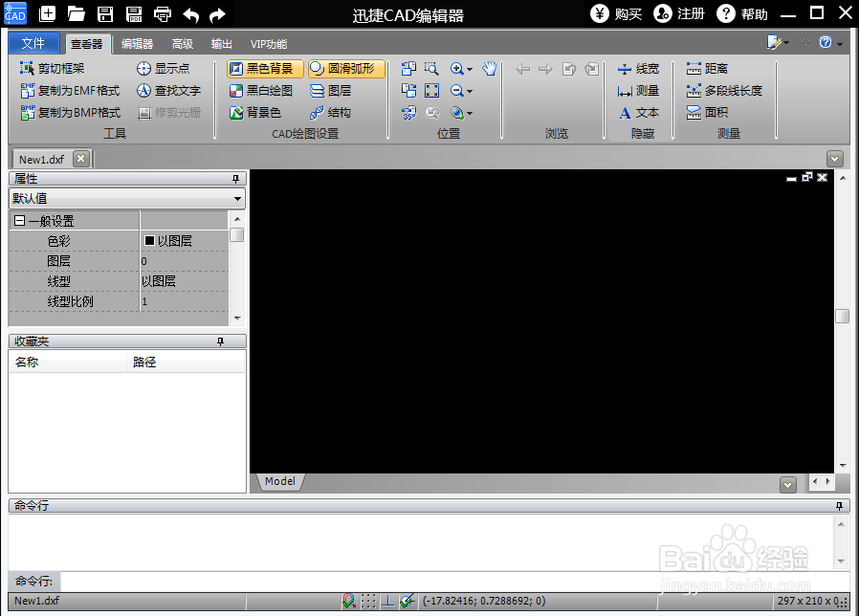Toggle the 黑白绘图 black-white drawing option
The width and height of the screenshot is (859, 616).
pyautogui.click(x=261, y=91)
